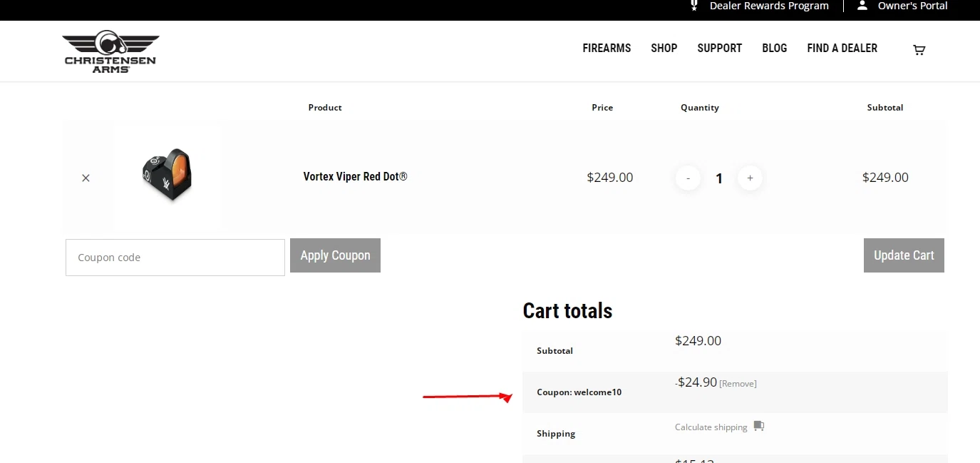Go to the Blog page
980x463 pixels.
774,48
